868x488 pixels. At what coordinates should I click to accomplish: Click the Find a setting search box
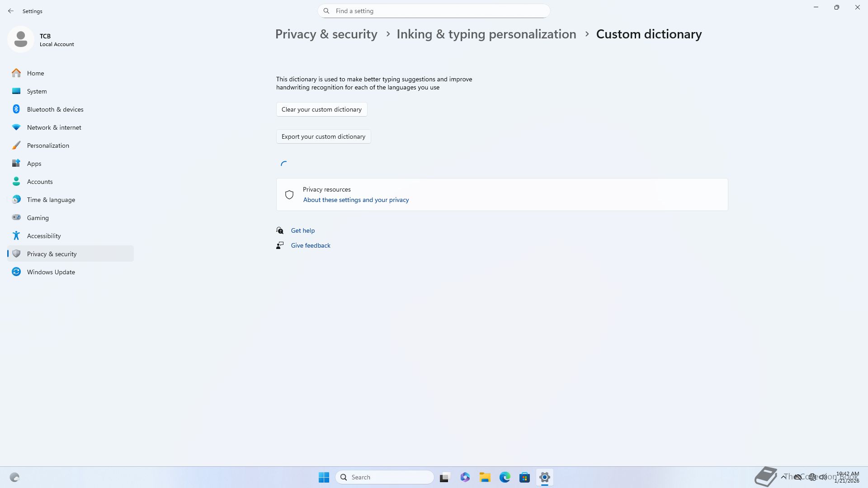[434, 11]
